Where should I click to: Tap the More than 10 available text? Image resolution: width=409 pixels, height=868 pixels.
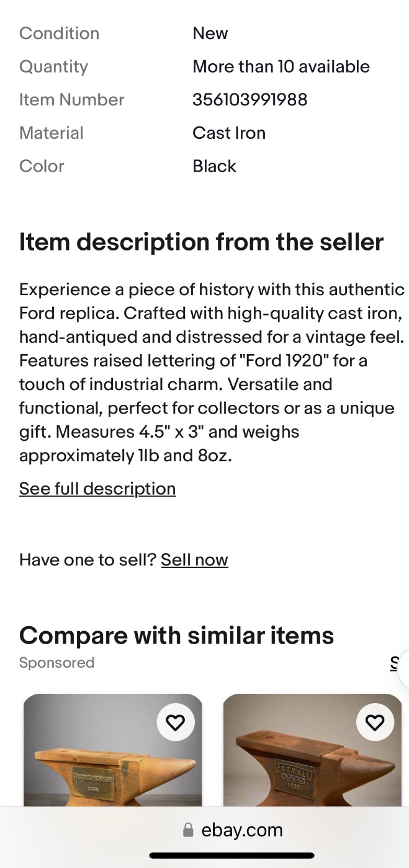click(281, 66)
